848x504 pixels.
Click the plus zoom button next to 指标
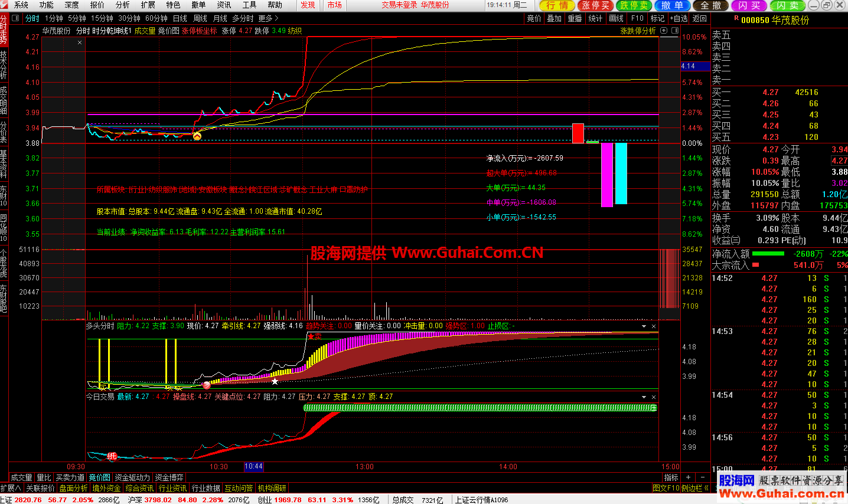tap(688, 477)
